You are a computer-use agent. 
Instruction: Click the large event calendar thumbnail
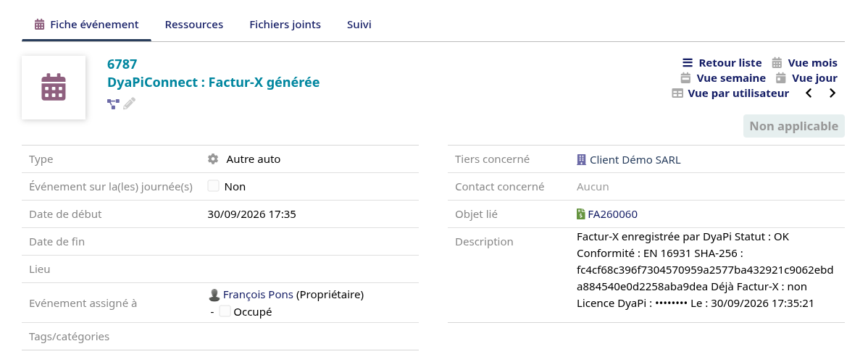[54, 88]
